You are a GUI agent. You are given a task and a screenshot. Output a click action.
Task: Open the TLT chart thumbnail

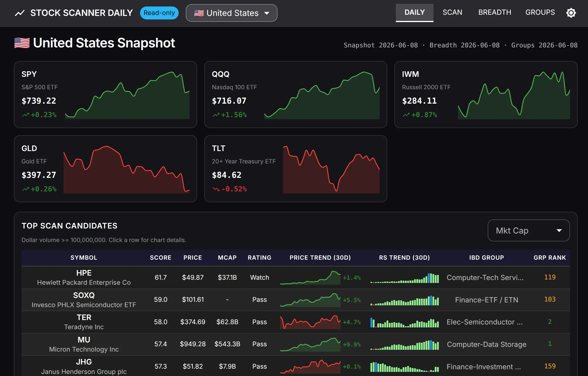pyautogui.click(x=331, y=169)
